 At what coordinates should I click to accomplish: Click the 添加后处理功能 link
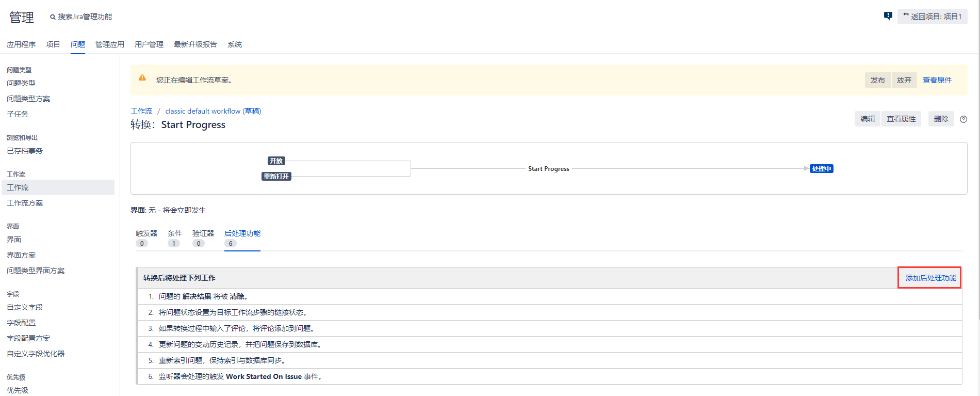coord(930,278)
